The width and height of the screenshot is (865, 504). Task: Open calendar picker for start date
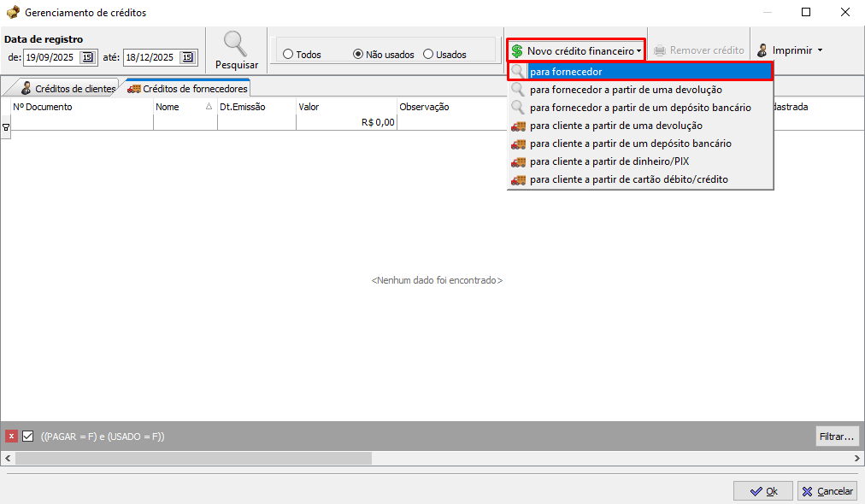click(87, 58)
